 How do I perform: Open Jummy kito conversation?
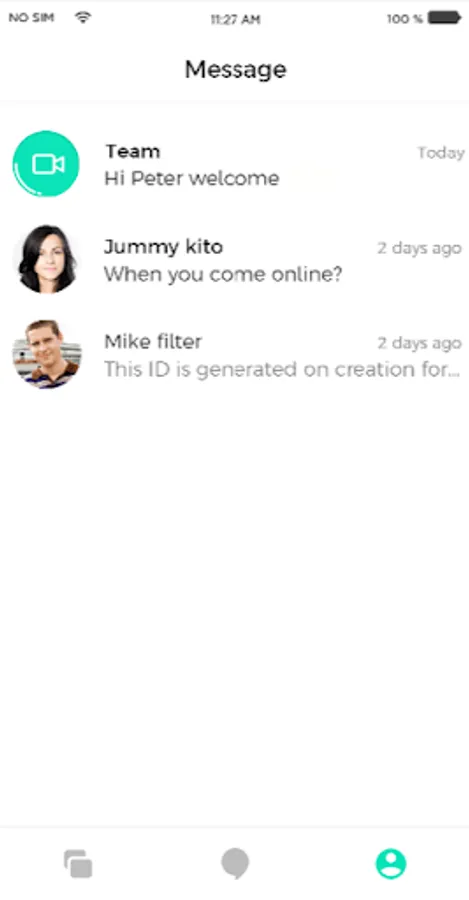(234, 259)
